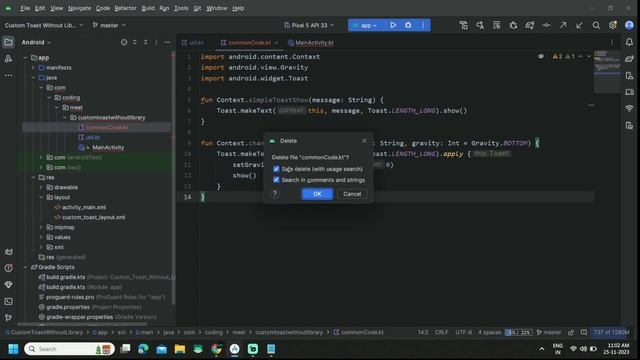Screen dimensions: 640x360
Task: Open the Git tool window icon
Action: coord(8,318)
